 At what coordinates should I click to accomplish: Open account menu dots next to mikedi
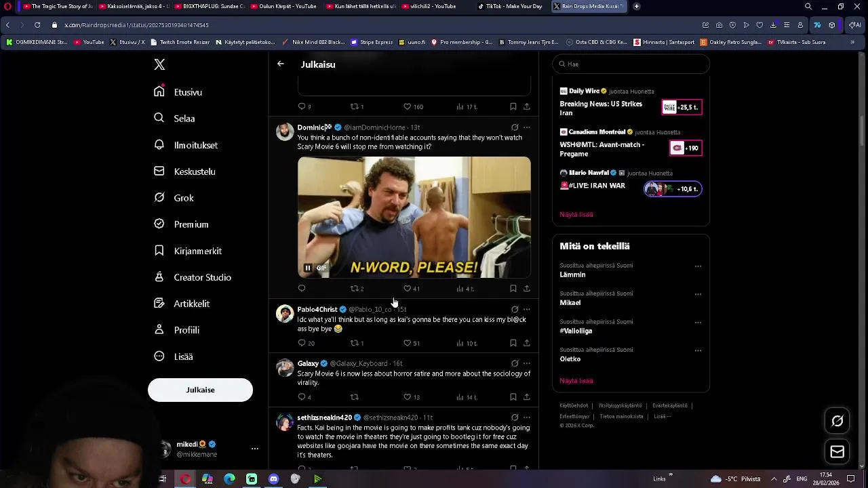pos(255,449)
